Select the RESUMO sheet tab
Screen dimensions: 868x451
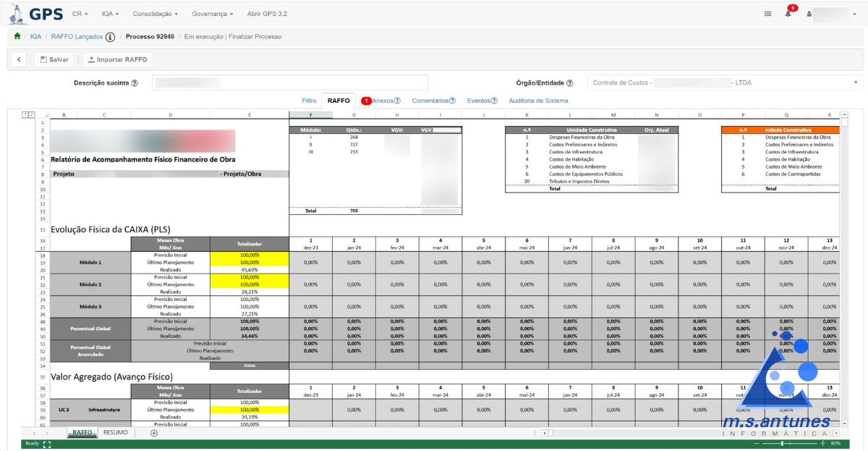point(114,431)
